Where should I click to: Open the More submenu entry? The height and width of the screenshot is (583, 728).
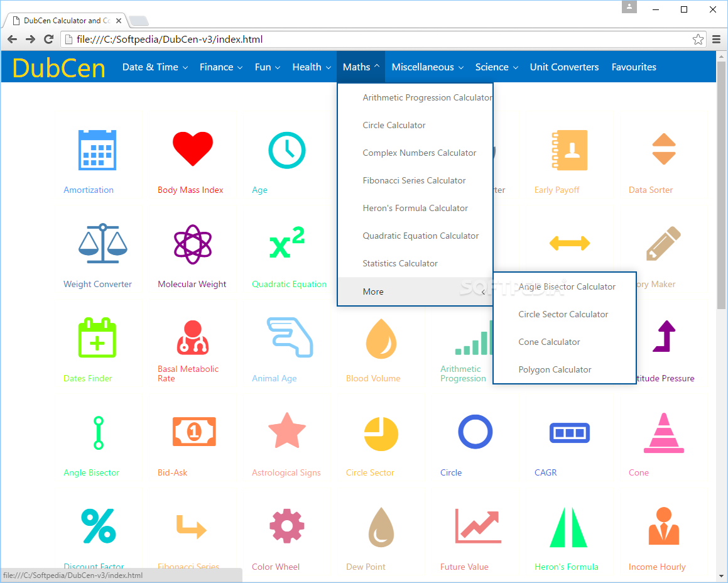pyautogui.click(x=415, y=291)
